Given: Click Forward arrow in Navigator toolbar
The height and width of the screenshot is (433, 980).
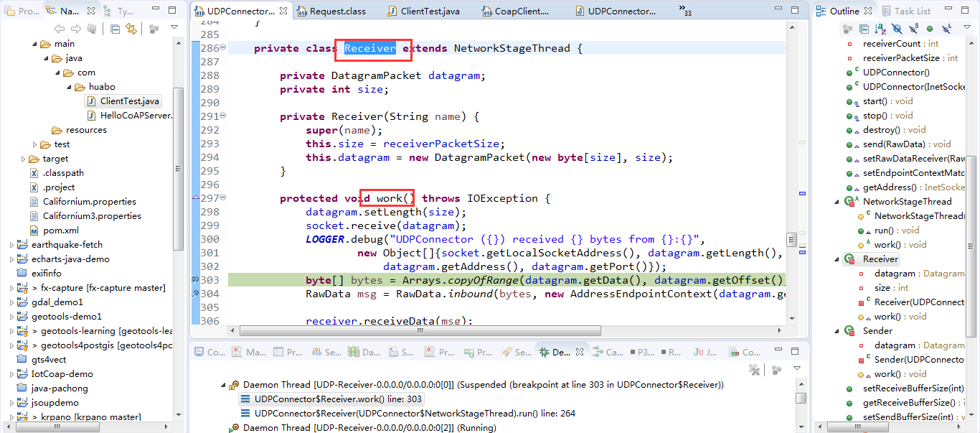Looking at the screenshot, I should point(76,29).
